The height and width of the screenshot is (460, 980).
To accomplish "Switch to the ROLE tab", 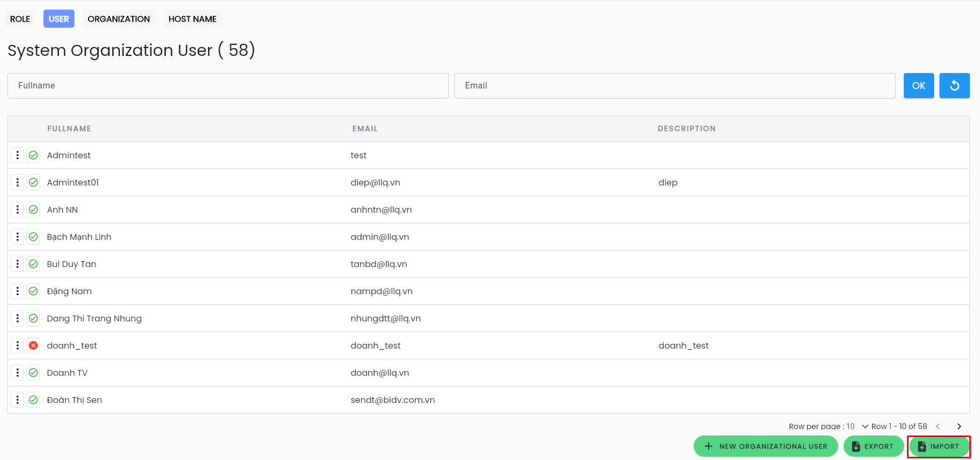I will point(20,19).
